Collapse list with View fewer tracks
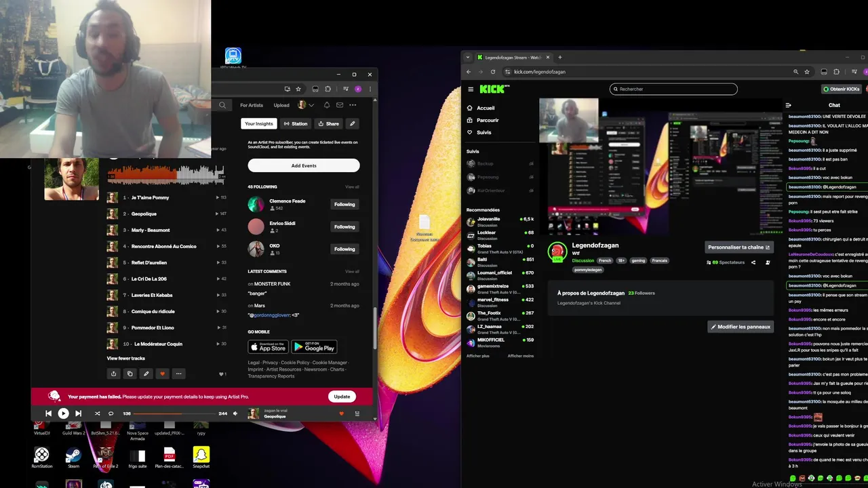868x488 pixels. (x=126, y=358)
